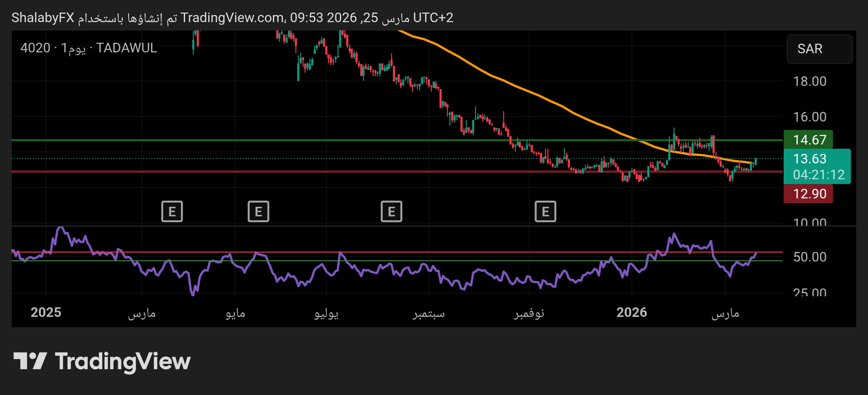868x395 pixels.
Task: Click the fourth earnings E marker near November
Action: click(x=545, y=212)
